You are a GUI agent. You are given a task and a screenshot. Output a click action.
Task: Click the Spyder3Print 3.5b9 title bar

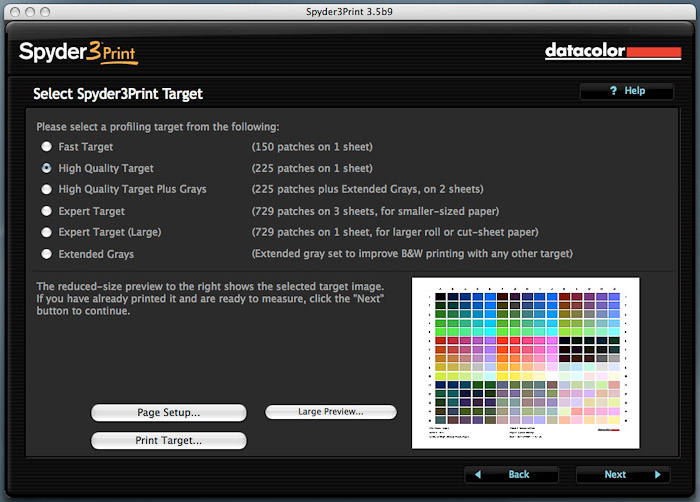coord(350,10)
